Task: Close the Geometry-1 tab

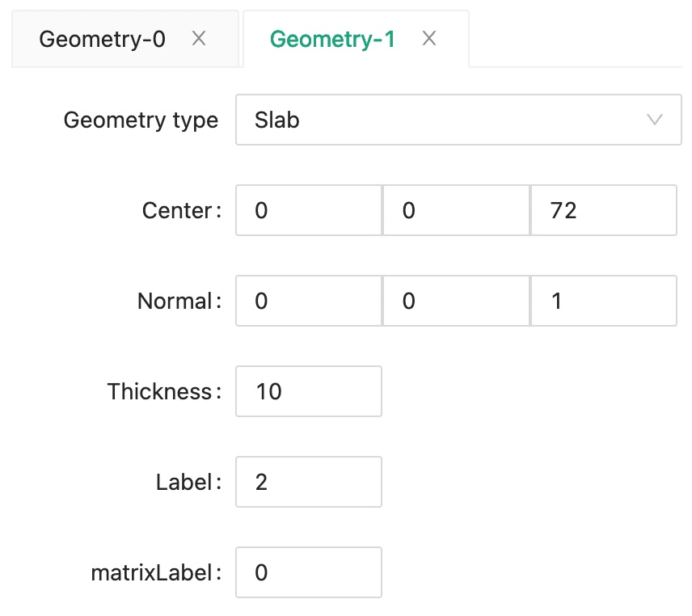Action: click(x=429, y=39)
